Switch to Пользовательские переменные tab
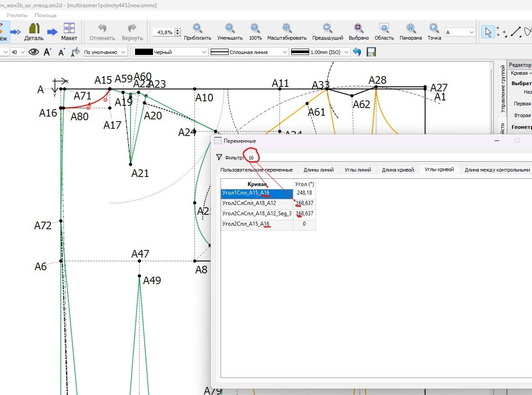Screen dimensions: 532x395 (257, 170)
